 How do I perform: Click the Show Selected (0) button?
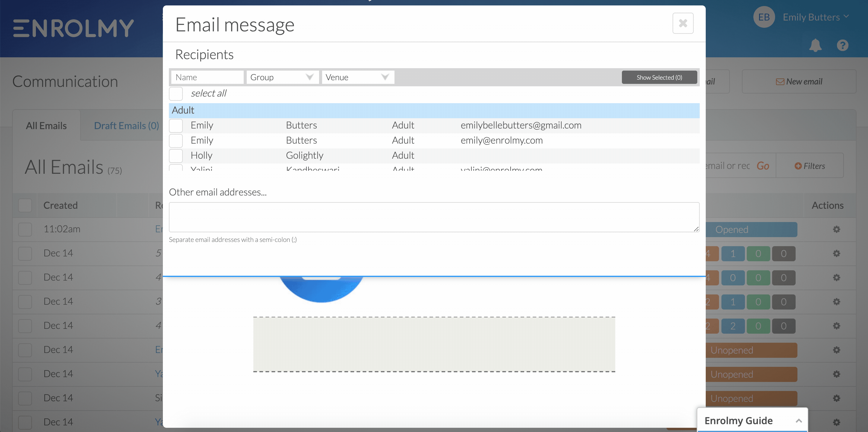coord(659,77)
